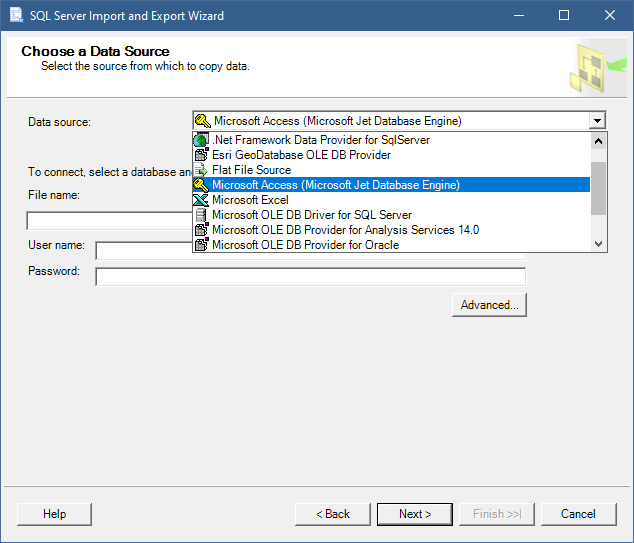The width and height of the screenshot is (634, 543).
Task: Click the key icon beside Microsoft Access entry
Action: [x=201, y=185]
